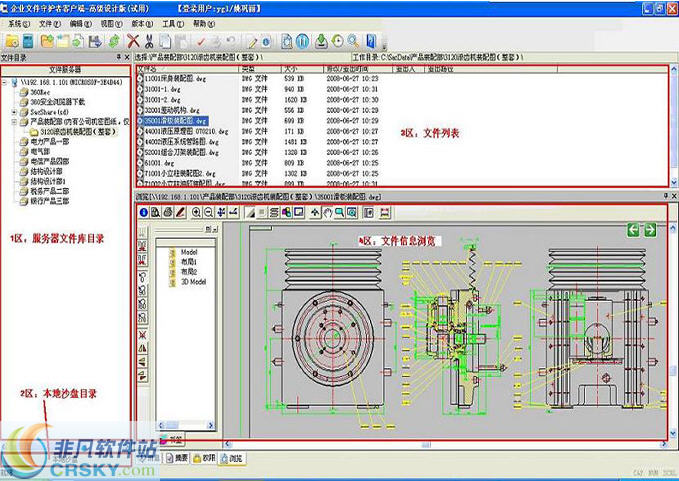Click the scissors cut icon
Screen dimensions: 679x481
[149, 41]
